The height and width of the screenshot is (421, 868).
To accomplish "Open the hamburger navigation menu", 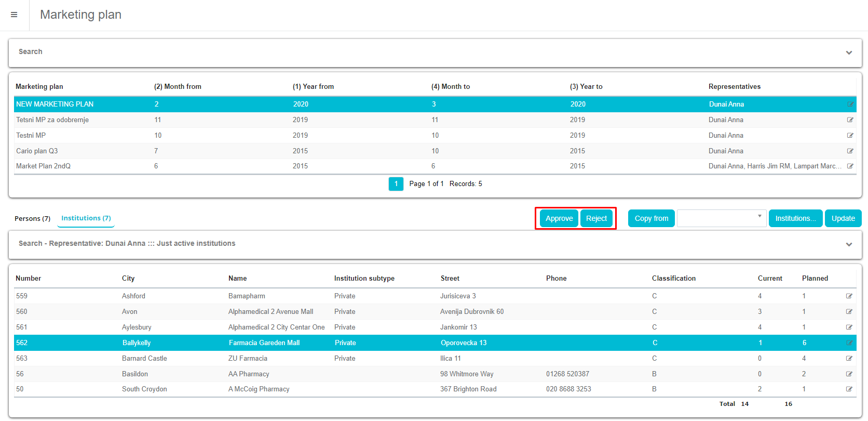I will click(x=14, y=15).
